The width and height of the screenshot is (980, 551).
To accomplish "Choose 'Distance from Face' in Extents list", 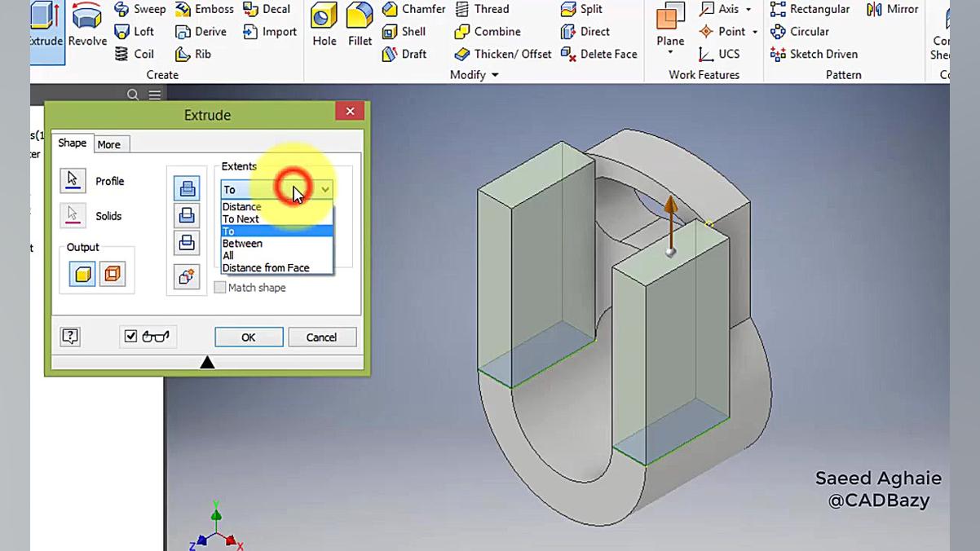I will point(266,267).
